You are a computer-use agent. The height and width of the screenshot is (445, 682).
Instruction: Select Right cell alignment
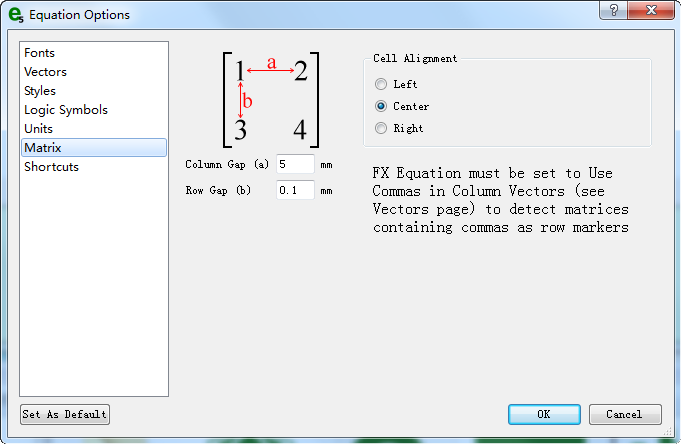coord(380,128)
